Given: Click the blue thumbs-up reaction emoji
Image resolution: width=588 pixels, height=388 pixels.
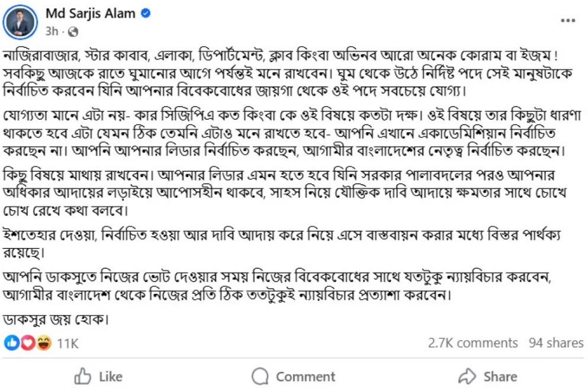Looking at the screenshot, I should [12, 343].
